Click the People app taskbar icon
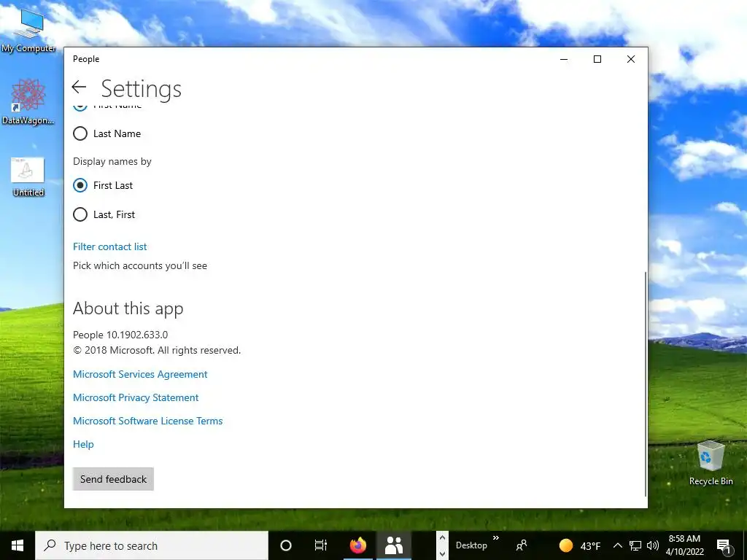This screenshot has height=560, width=747. 394,545
